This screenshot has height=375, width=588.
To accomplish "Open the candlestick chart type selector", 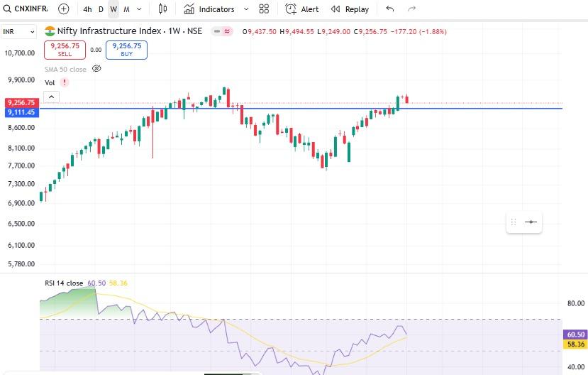I will pyautogui.click(x=162, y=9).
